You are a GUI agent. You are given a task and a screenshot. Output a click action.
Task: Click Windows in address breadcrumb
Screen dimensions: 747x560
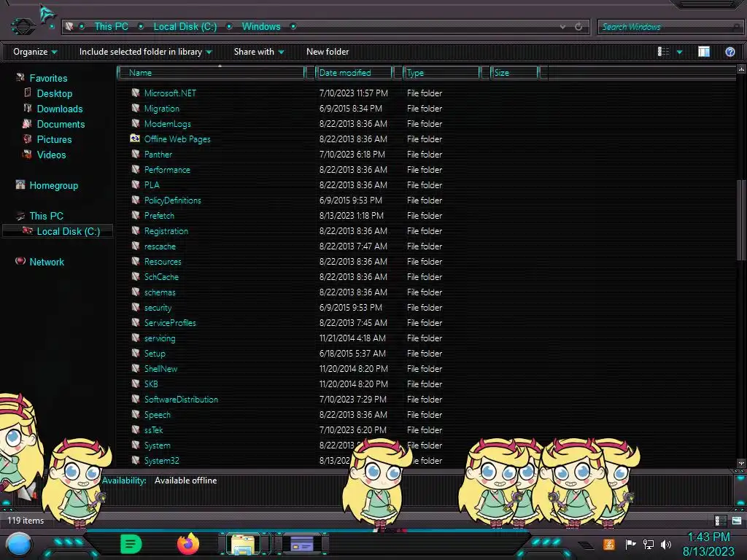pyautogui.click(x=261, y=27)
